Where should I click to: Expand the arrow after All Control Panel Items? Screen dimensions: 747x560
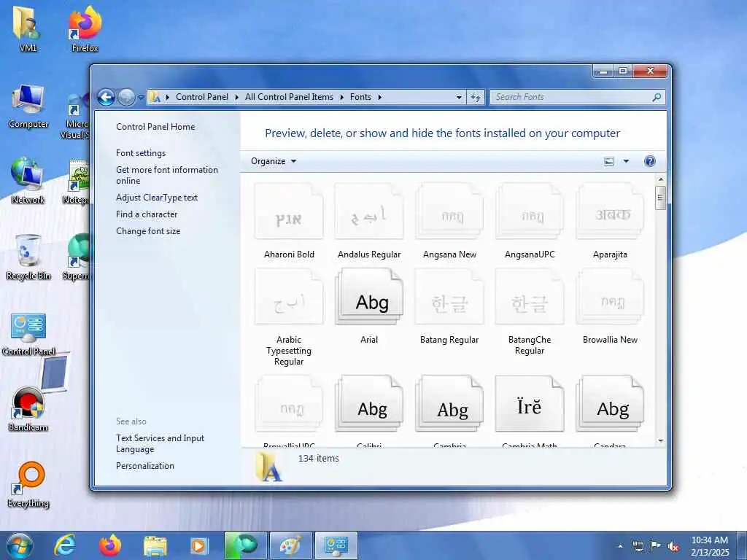[x=341, y=97]
